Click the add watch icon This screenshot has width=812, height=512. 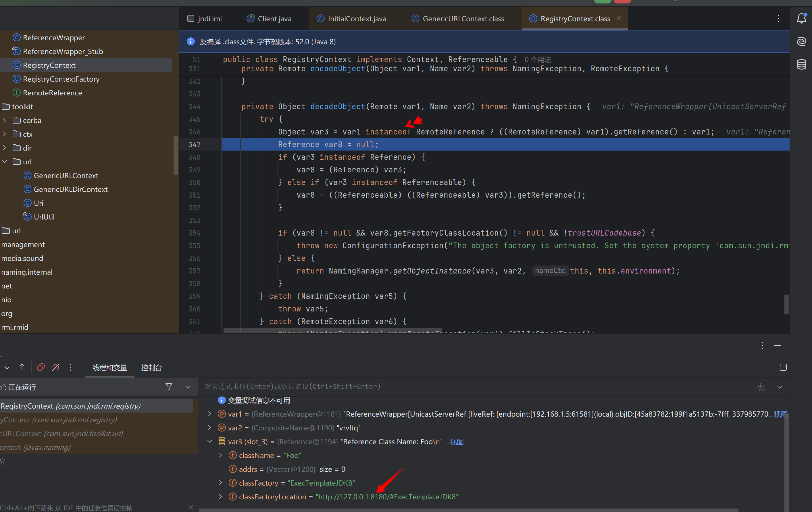coord(761,387)
